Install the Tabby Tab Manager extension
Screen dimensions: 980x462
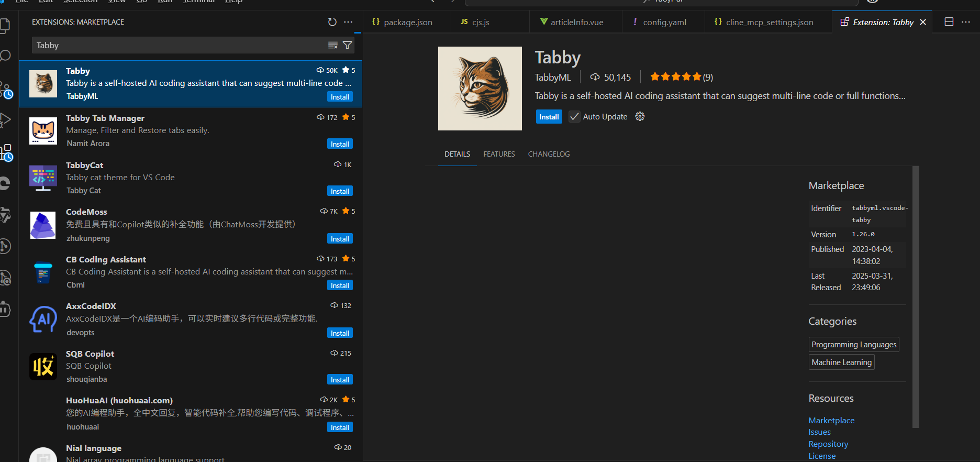(340, 144)
